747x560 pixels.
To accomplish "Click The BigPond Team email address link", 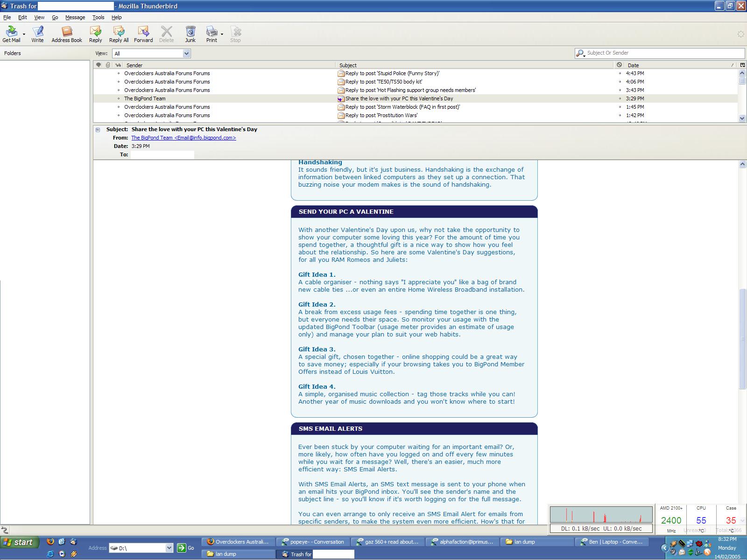I will [183, 138].
